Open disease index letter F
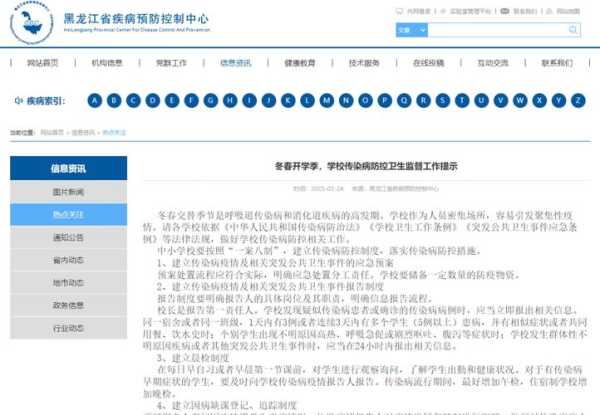 pyautogui.click(x=191, y=101)
